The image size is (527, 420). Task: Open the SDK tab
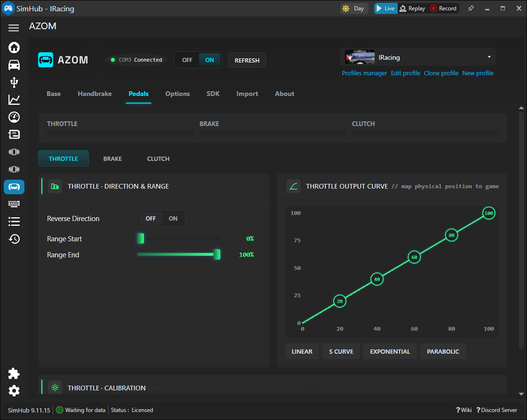tap(213, 94)
